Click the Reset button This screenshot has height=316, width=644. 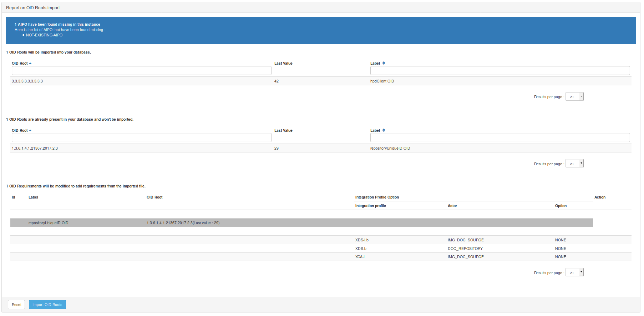(x=16, y=305)
